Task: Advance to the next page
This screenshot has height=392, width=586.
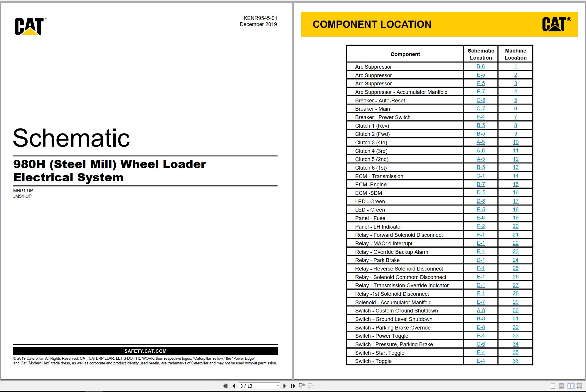Action: pyautogui.click(x=284, y=386)
